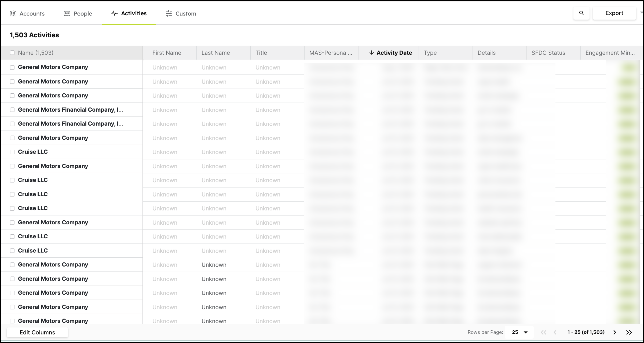
Task: Click the Activity Date sort arrow icon
Action: point(371,53)
